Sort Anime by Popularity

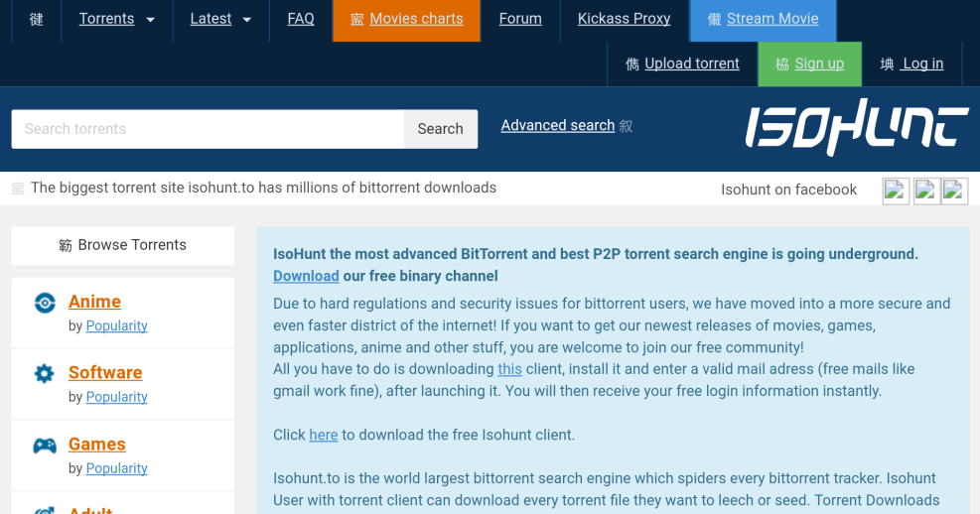point(117,326)
